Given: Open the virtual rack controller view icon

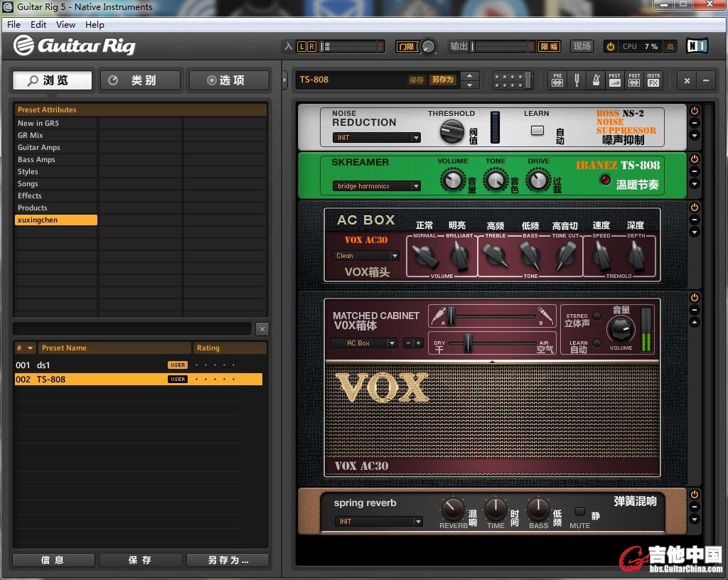Looking at the screenshot, I should point(513,80).
